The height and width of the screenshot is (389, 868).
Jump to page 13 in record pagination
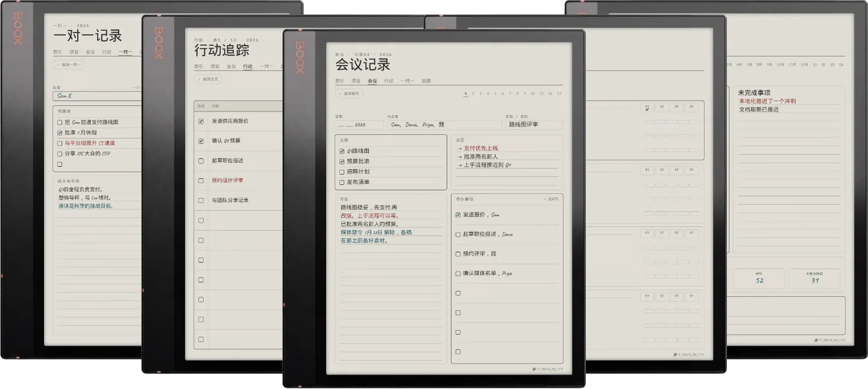pyautogui.click(x=559, y=94)
